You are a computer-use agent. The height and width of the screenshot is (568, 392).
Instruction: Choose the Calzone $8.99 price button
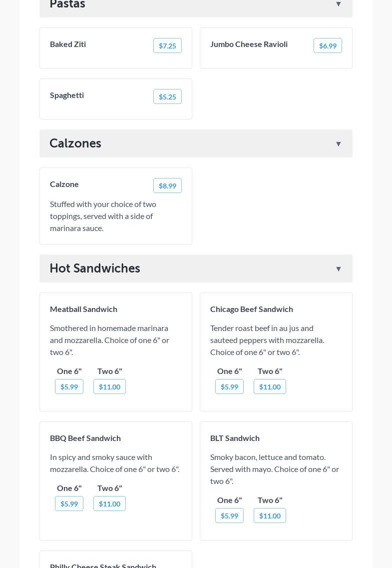pos(167,186)
